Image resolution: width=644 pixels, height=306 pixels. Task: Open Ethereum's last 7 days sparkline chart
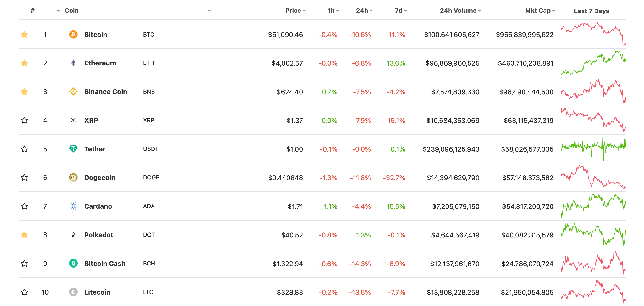(x=593, y=63)
